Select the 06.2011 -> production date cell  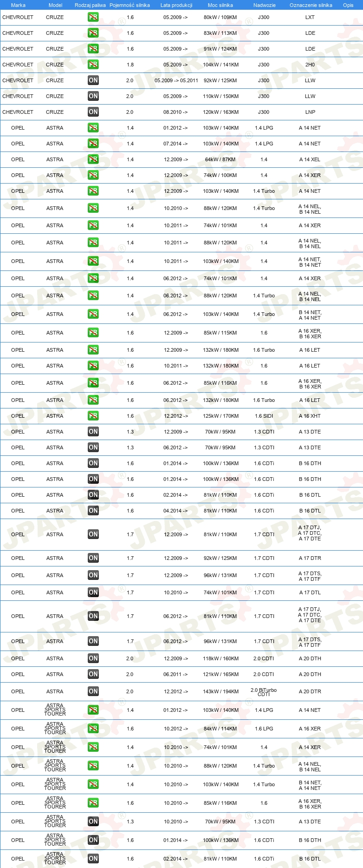175,674
